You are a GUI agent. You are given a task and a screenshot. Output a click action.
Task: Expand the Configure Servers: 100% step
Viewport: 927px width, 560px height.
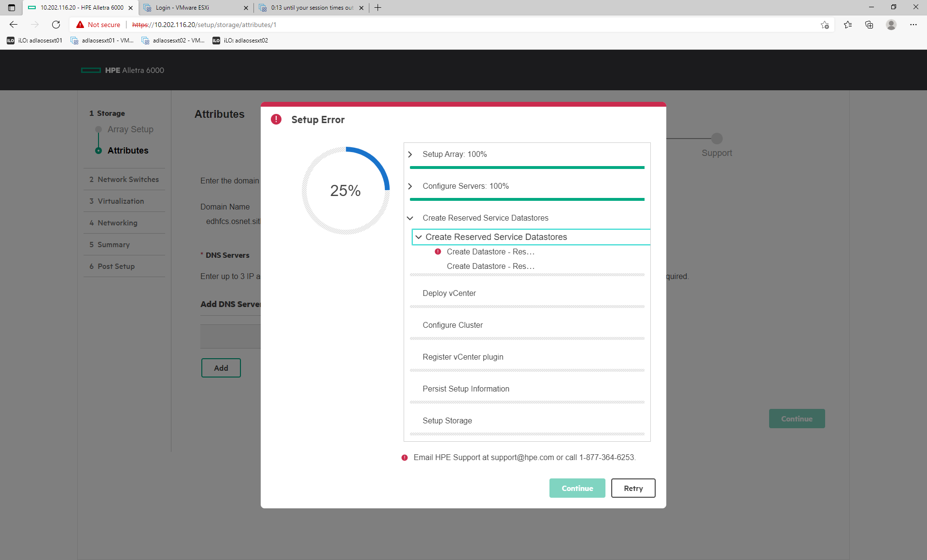point(410,186)
